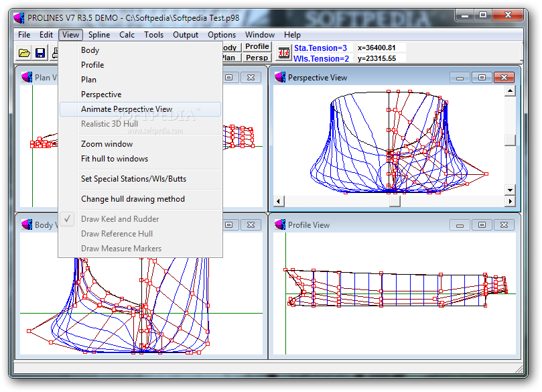This screenshot has height=392, width=542.
Task: Choose Perspective from the View menu
Action: tap(140, 94)
